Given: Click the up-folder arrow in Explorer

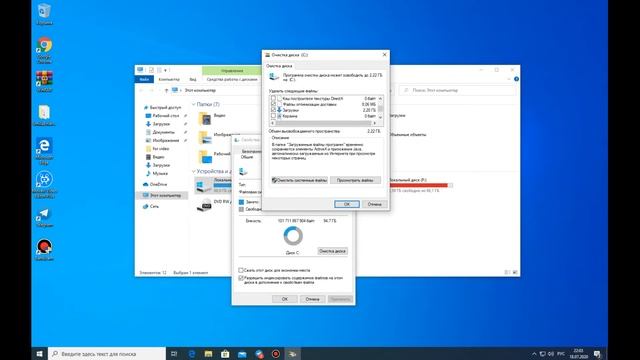Looking at the screenshot, I should (166, 90).
